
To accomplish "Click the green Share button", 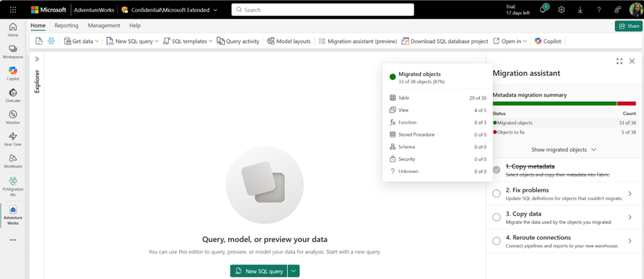I will [628, 26].
